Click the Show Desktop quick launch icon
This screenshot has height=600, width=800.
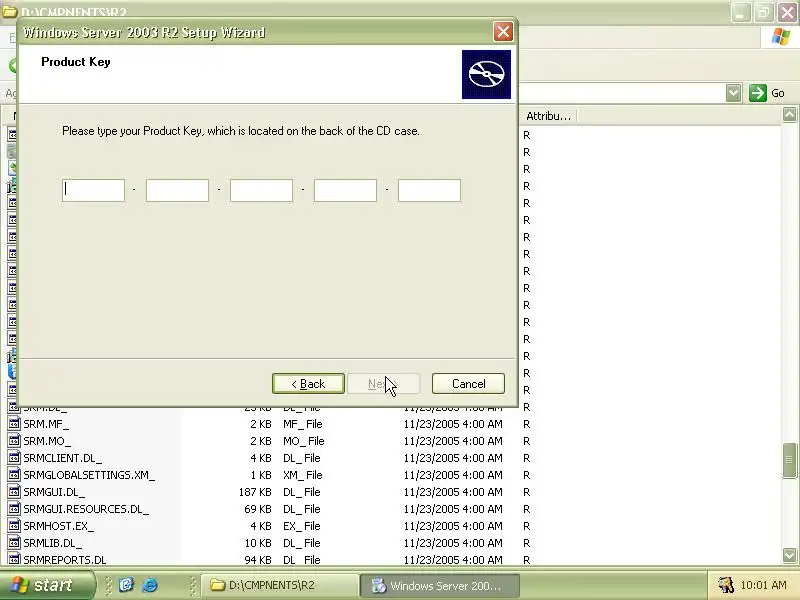pyautogui.click(x=126, y=585)
